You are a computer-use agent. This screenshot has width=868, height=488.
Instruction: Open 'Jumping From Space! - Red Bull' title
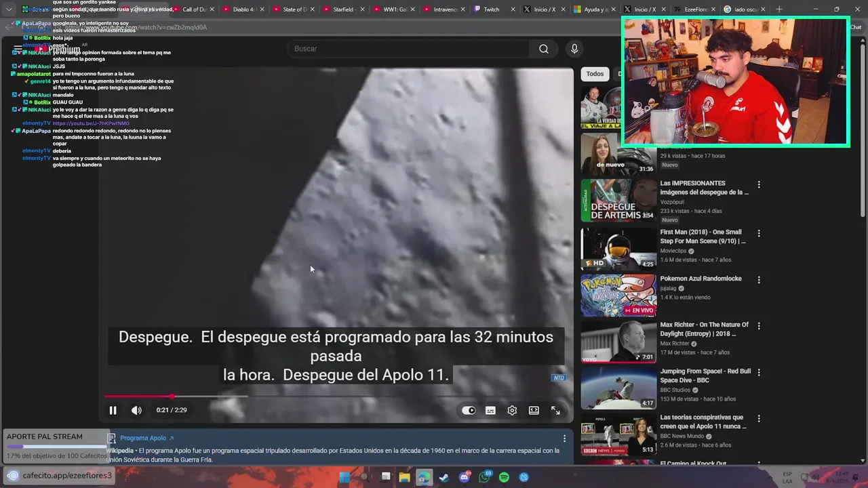[705, 375]
